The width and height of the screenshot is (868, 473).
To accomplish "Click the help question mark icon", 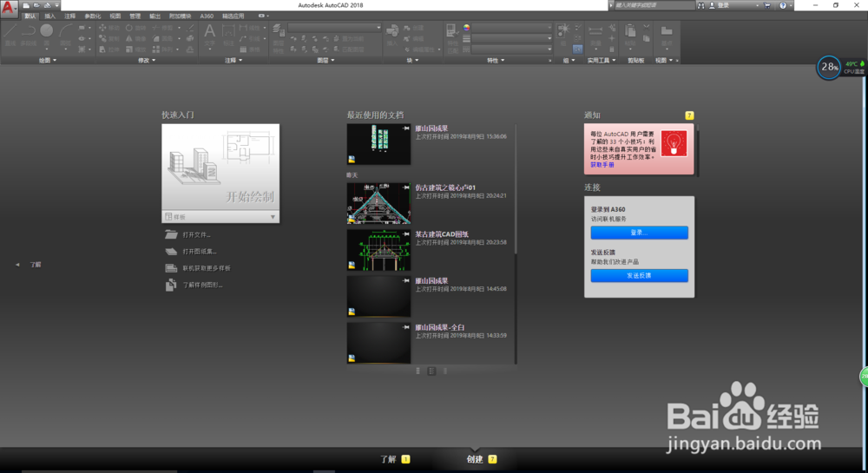I will tap(783, 5).
